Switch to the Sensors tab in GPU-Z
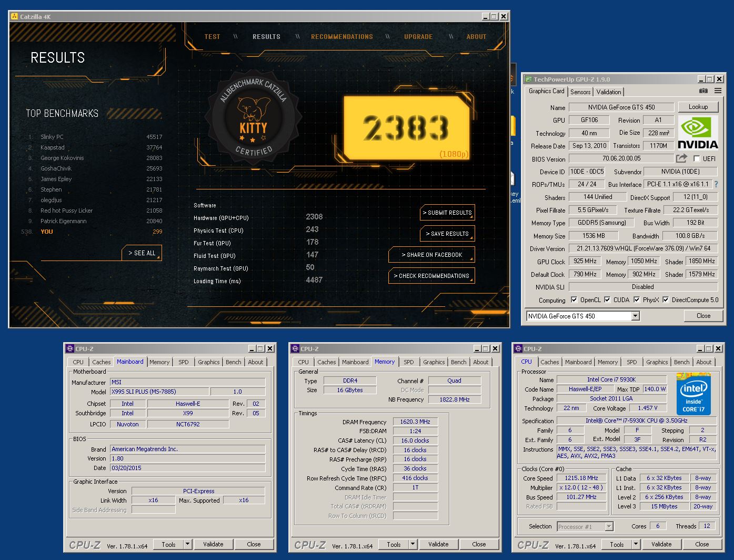 pos(580,92)
